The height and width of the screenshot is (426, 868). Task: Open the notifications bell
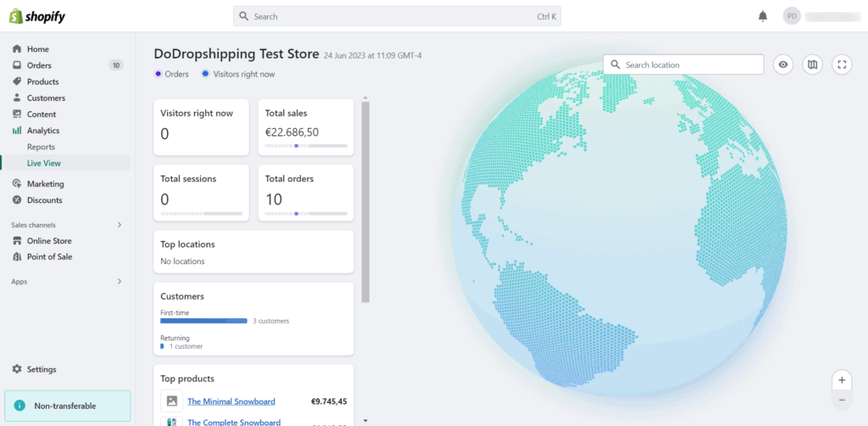coord(763,17)
